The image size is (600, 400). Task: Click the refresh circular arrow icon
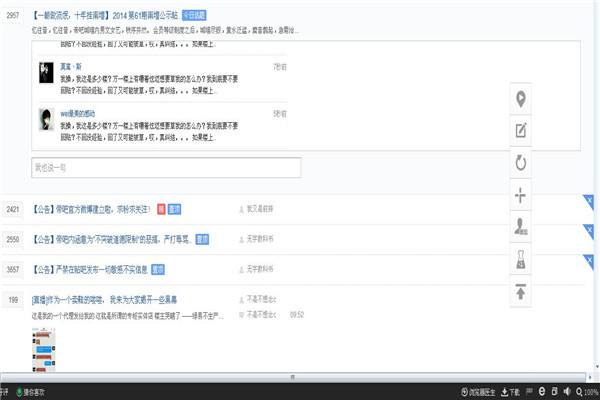(x=520, y=163)
